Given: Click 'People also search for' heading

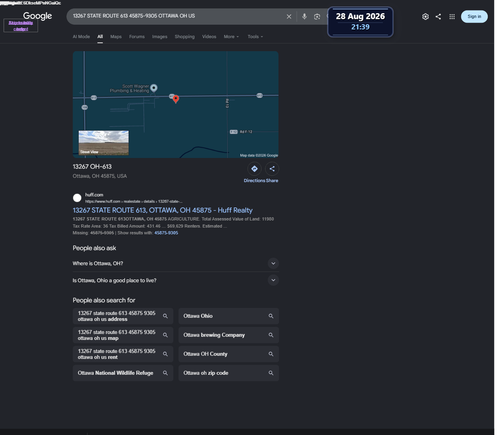Looking at the screenshot, I should click(104, 300).
